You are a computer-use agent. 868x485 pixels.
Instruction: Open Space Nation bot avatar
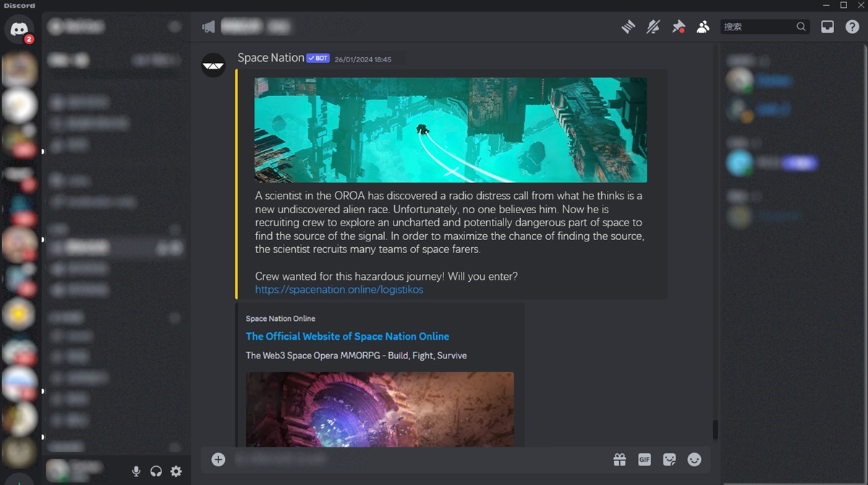(213, 65)
